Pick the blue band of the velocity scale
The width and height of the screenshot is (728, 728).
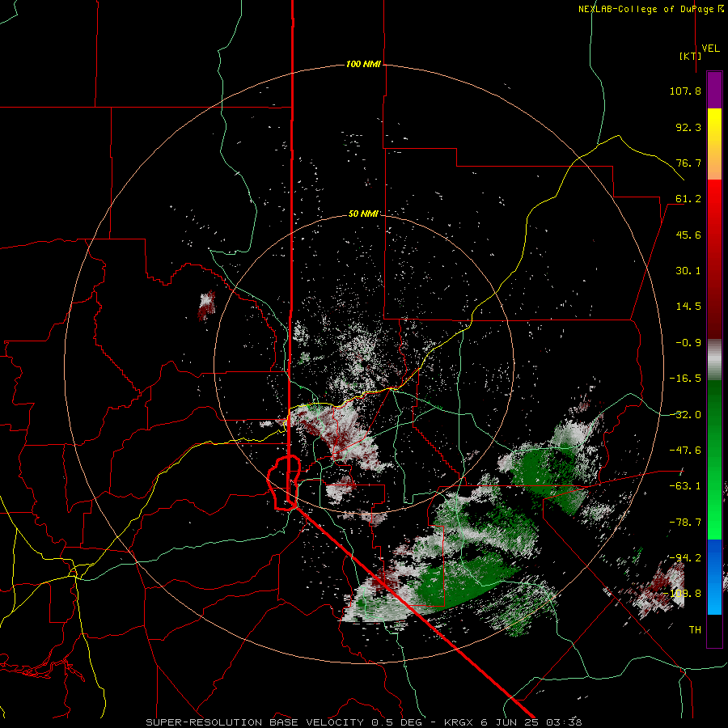(x=714, y=577)
